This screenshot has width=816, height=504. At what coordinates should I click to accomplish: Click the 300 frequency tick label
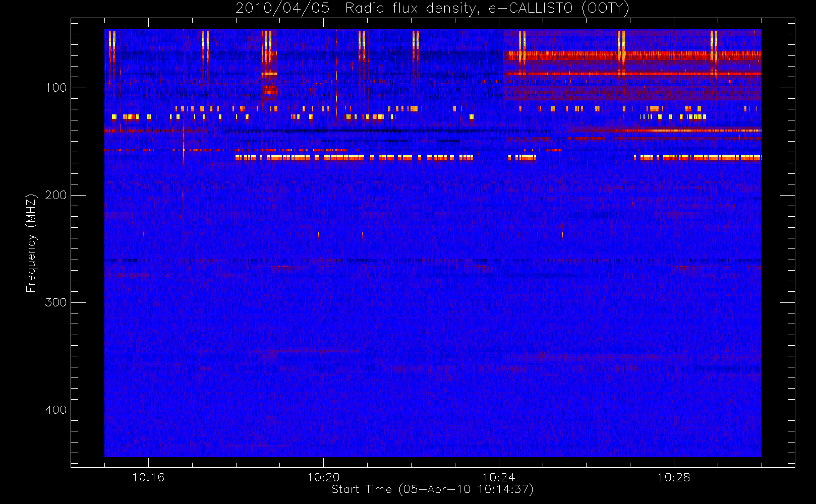(56, 302)
